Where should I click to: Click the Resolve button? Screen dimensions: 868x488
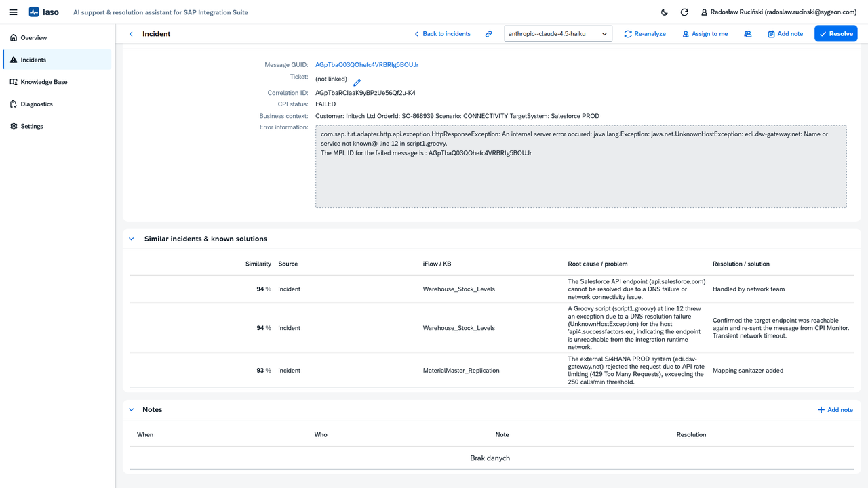point(836,34)
